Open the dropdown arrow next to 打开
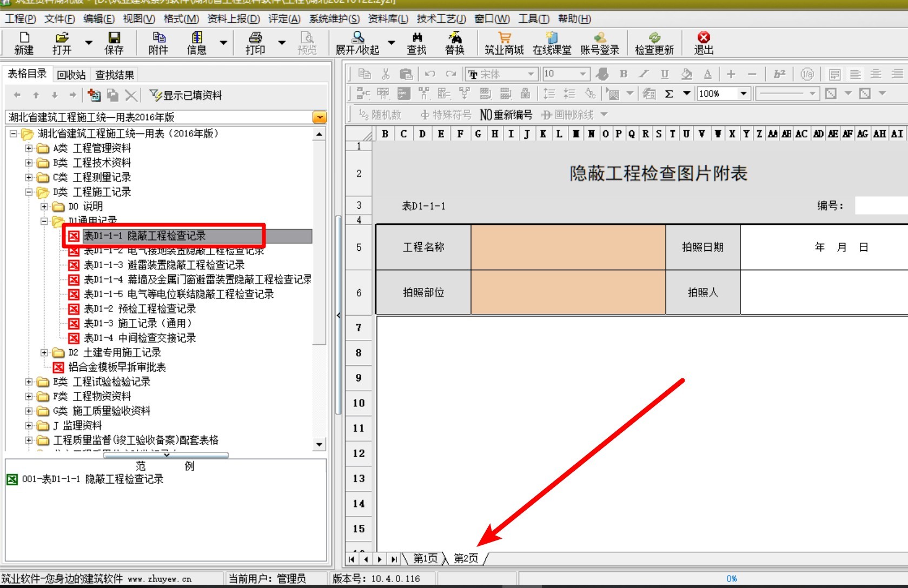 point(89,43)
